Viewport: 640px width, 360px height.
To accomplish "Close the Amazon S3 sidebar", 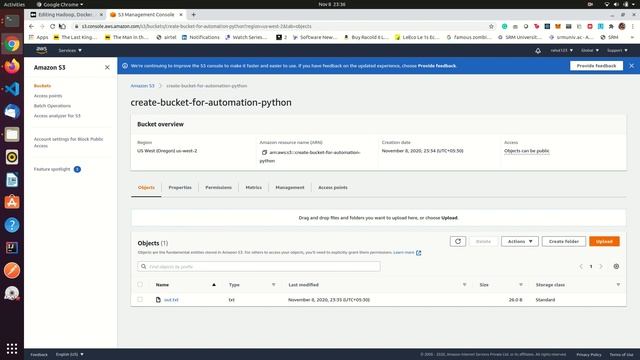I will [107, 67].
